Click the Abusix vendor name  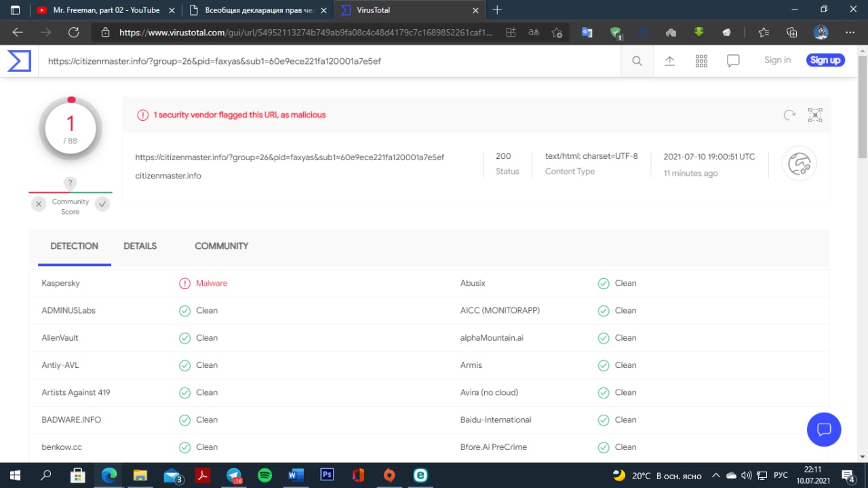point(473,283)
